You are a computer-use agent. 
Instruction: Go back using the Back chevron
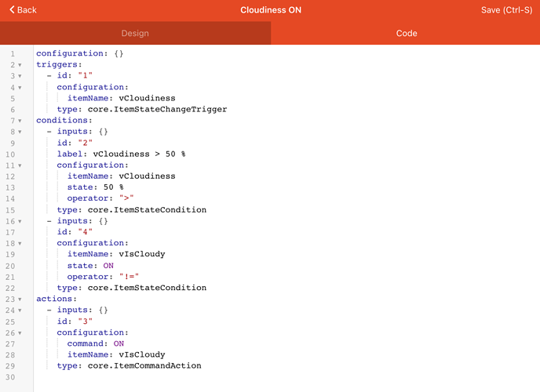[23, 10]
